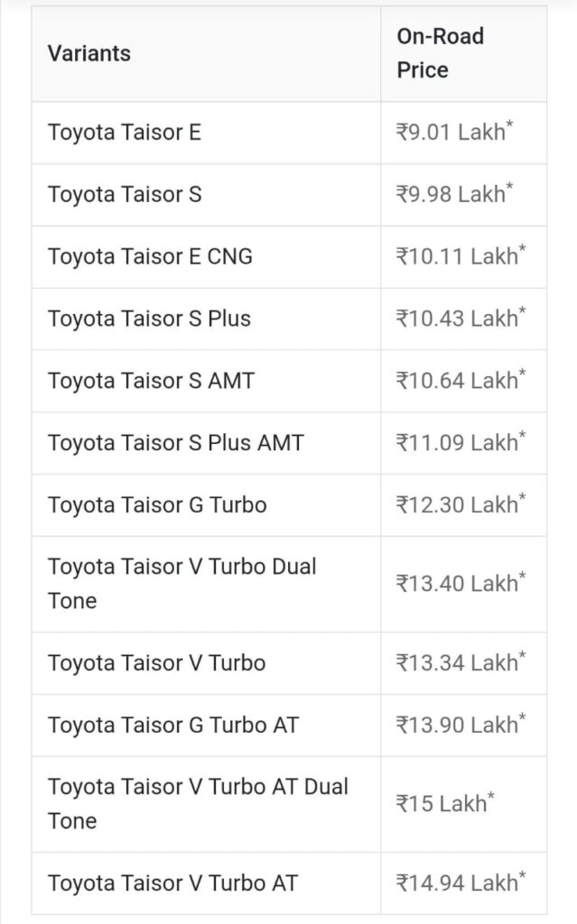The width and height of the screenshot is (577, 924).
Task: Select the Toyota Taisor E CNG variant name
Action: (x=150, y=256)
